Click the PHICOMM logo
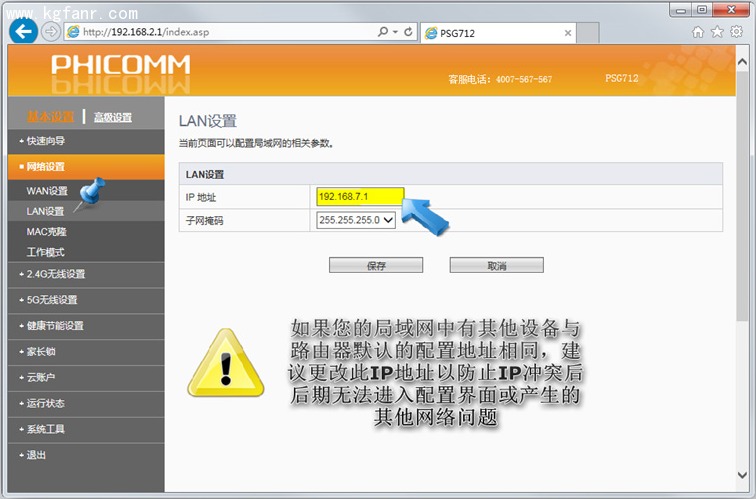The height and width of the screenshot is (499, 756). (121, 65)
